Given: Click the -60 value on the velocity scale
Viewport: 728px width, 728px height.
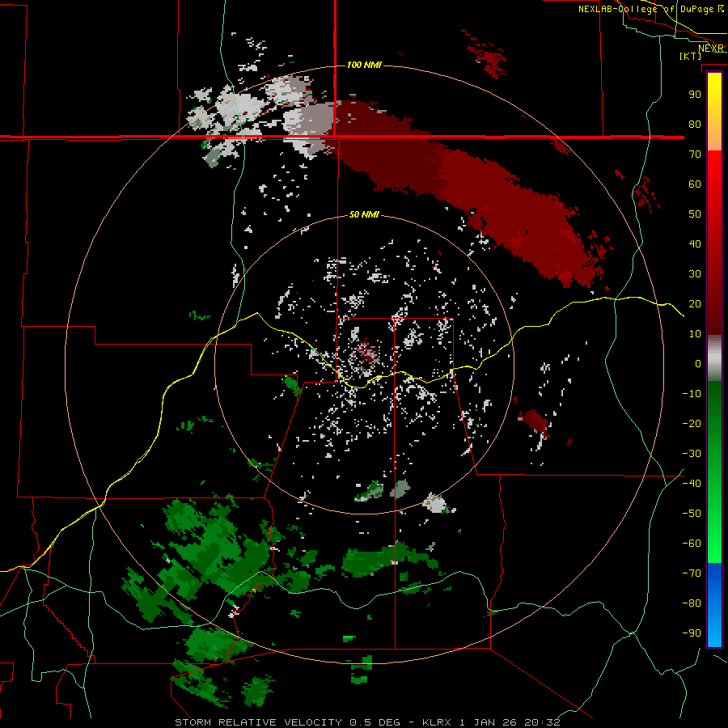Looking at the screenshot, I should (692, 544).
